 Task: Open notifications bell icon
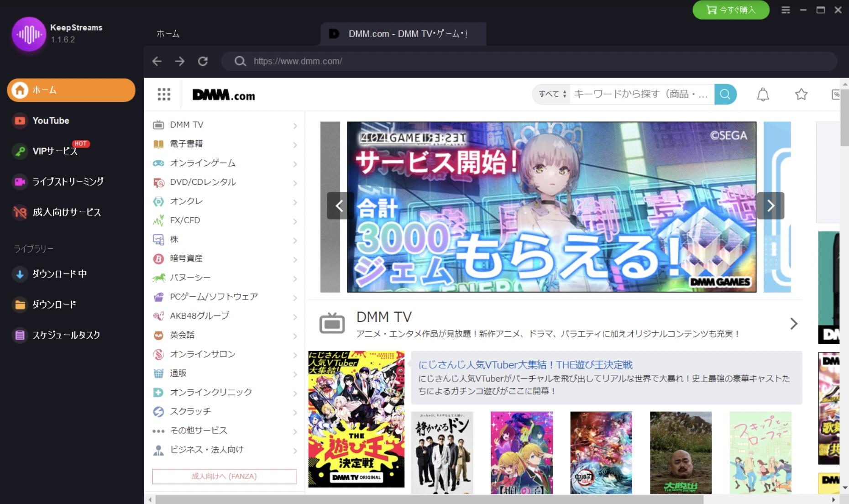(x=763, y=94)
